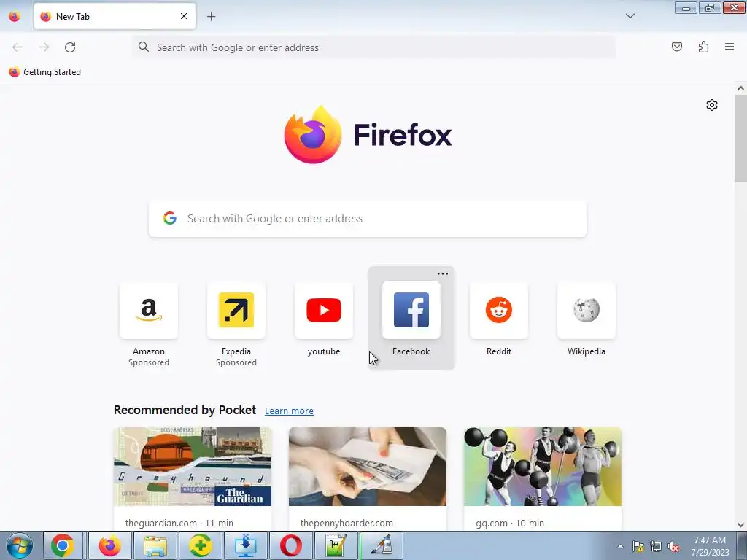
Task: Click the Action Center flag tray icon
Action: [638, 546]
